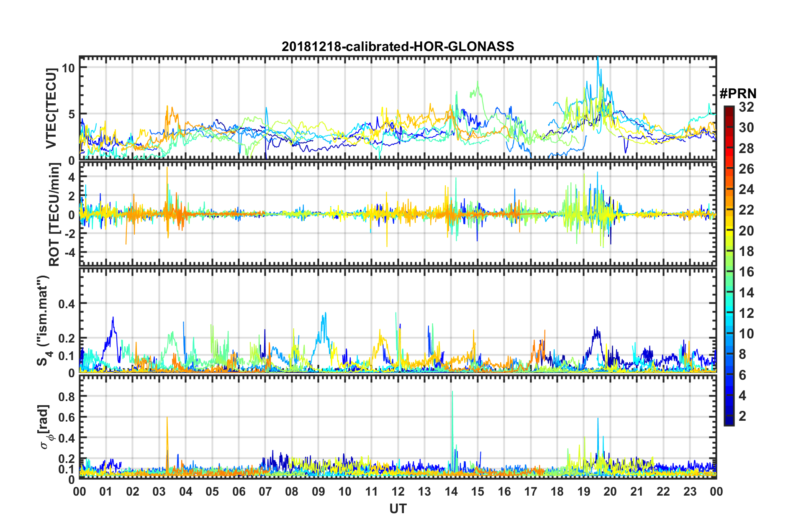
Task: Click colorbar tick label 24
Action: (x=746, y=189)
